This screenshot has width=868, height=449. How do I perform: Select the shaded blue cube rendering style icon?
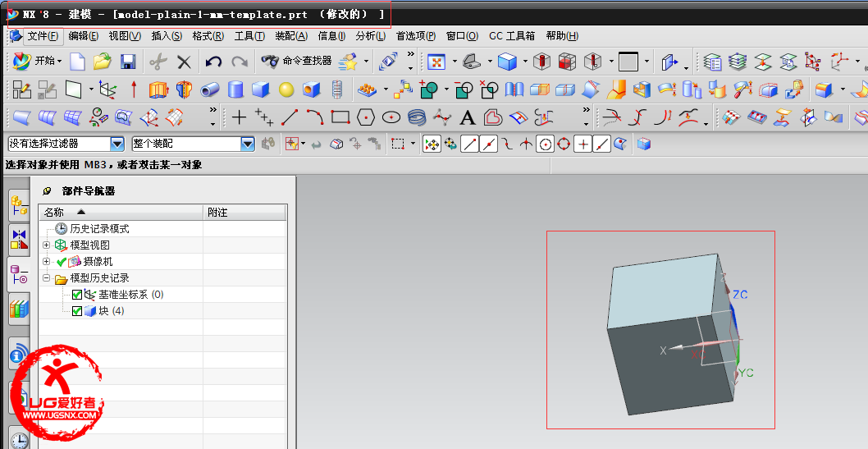(x=507, y=62)
